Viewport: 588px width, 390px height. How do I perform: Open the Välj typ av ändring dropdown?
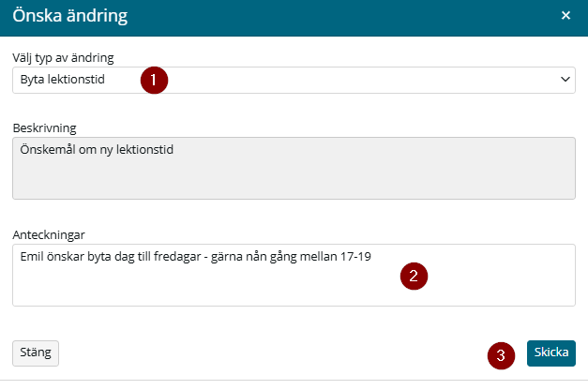[294, 80]
